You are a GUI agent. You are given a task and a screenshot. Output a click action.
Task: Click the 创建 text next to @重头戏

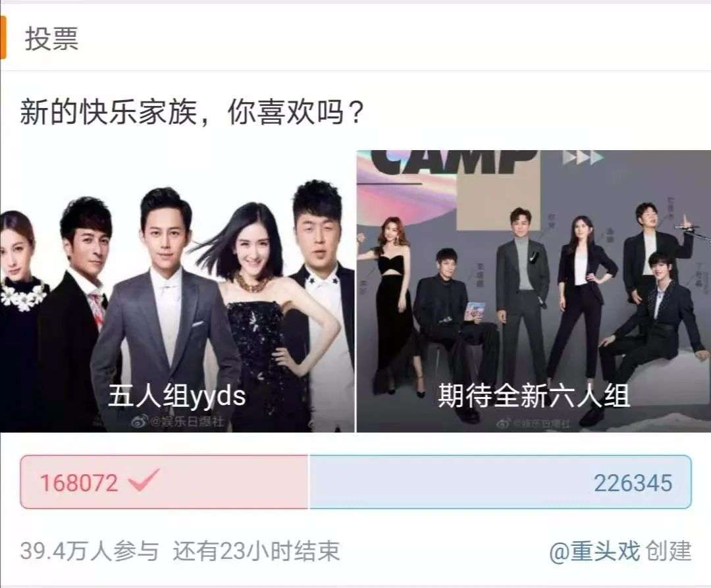click(668, 551)
